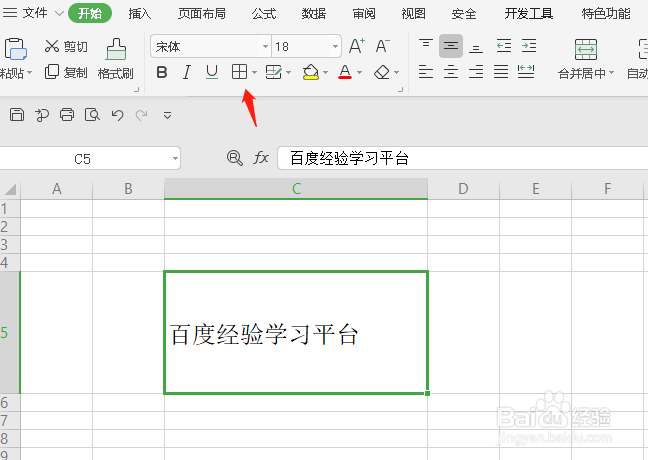Viewport: 648px width, 460px height.
Task: Apply cell borders icon
Action: tap(239, 72)
